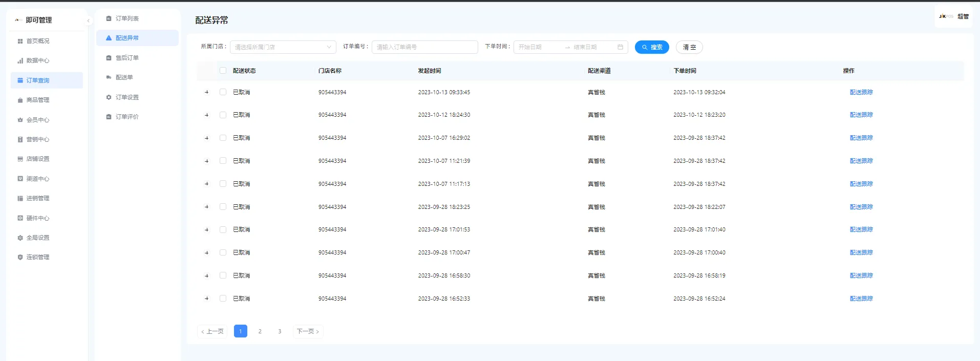Click the calendar icon in date range

tap(620, 47)
